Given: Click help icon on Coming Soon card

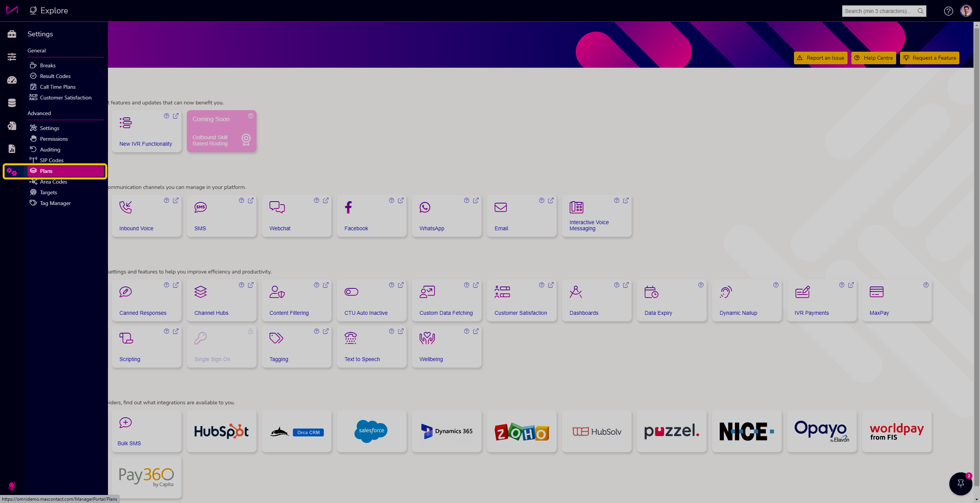Looking at the screenshot, I should [x=251, y=116].
